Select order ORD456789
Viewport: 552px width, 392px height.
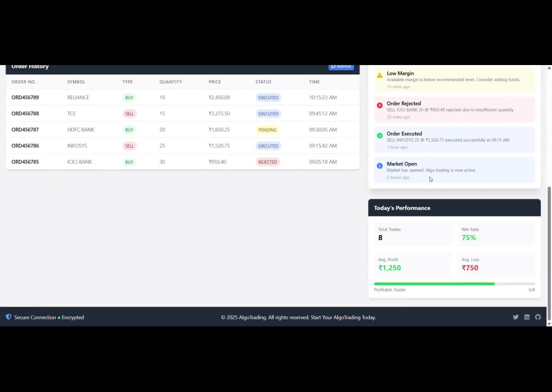25,98
